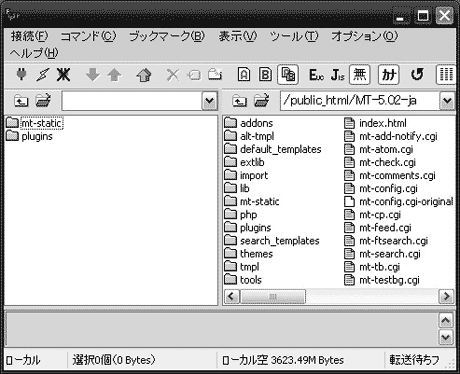Click the Delete X icon in the toolbar

[173, 75]
